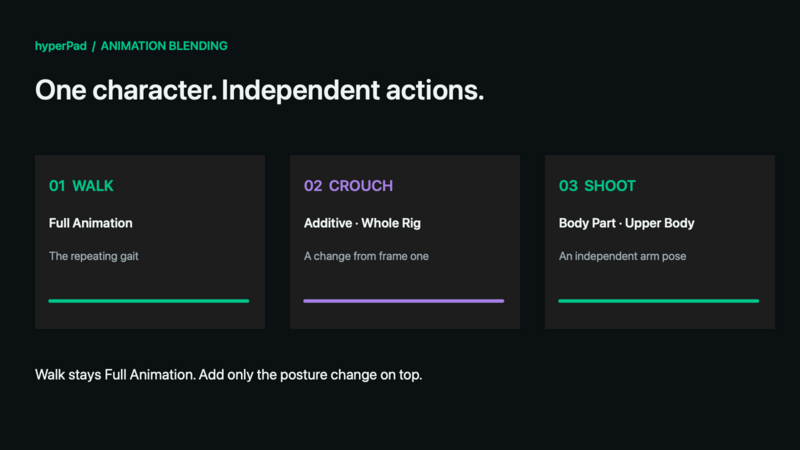Select the 02 CROUCH card heading
Viewport: 800px width, 450px height.
point(348,186)
